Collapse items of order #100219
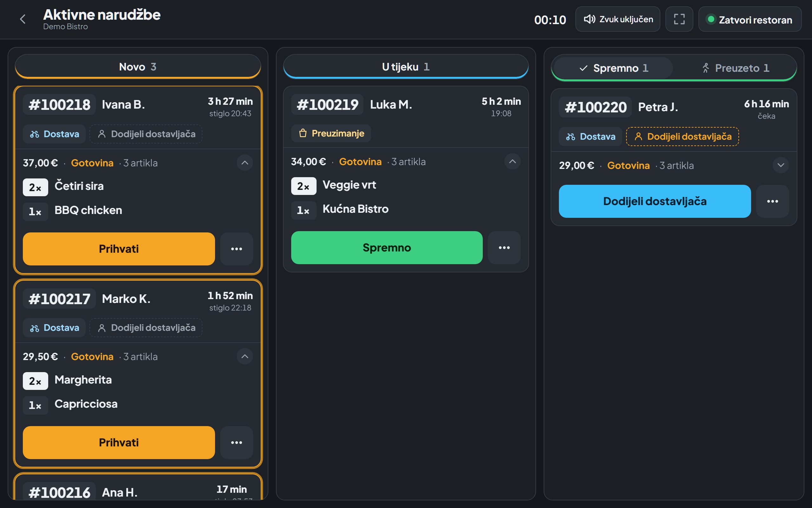The height and width of the screenshot is (508, 812). click(512, 161)
